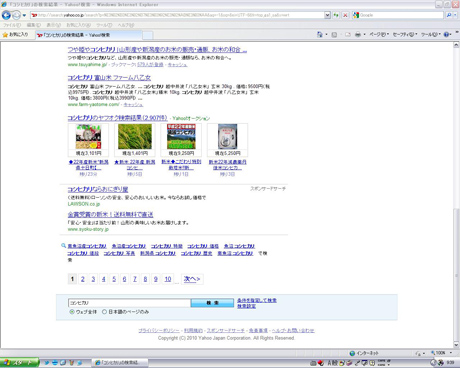Screen dimensions: 460x368
Task: Select the ウェブ全体 radio option
Action: tap(72, 312)
